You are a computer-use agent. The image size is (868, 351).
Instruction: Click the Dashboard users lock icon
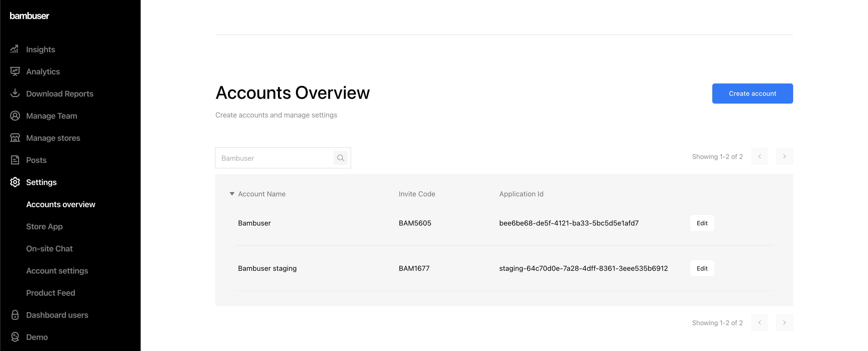pyautogui.click(x=15, y=315)
